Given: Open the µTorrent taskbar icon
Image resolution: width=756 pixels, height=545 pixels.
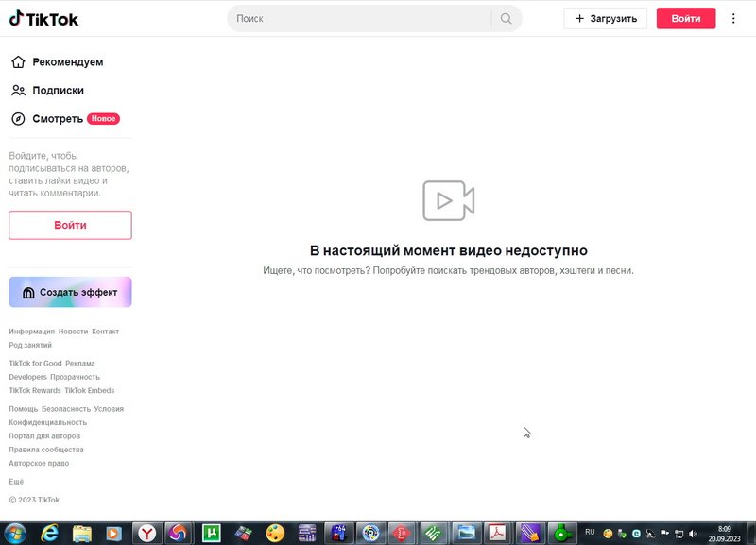Looking at the screenshot, I should click(x=211, y=534).
